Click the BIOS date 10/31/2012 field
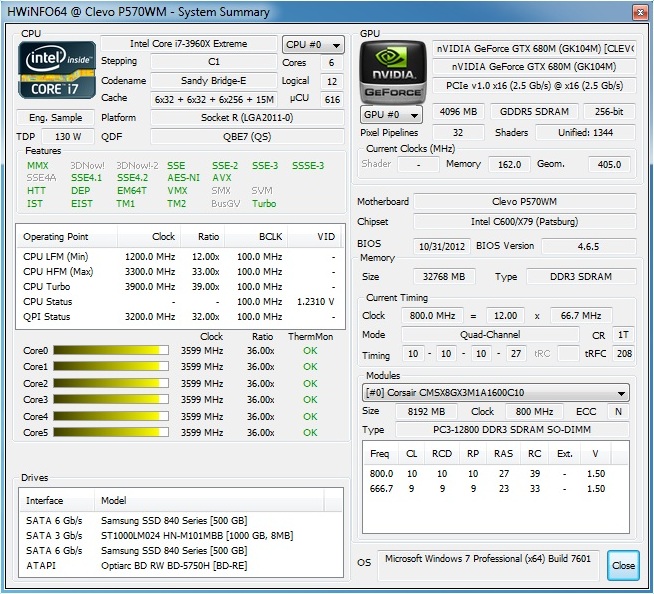 tap(442, 246)
